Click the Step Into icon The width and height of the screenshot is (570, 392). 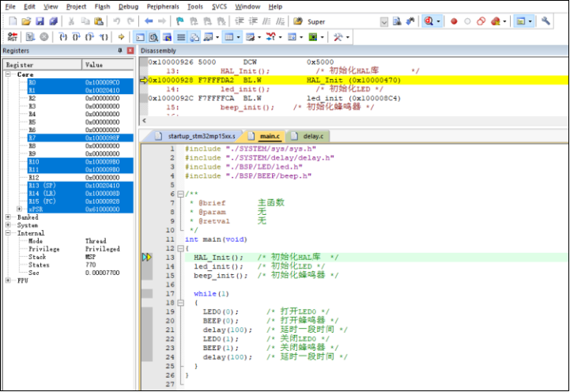coord(63,36)
